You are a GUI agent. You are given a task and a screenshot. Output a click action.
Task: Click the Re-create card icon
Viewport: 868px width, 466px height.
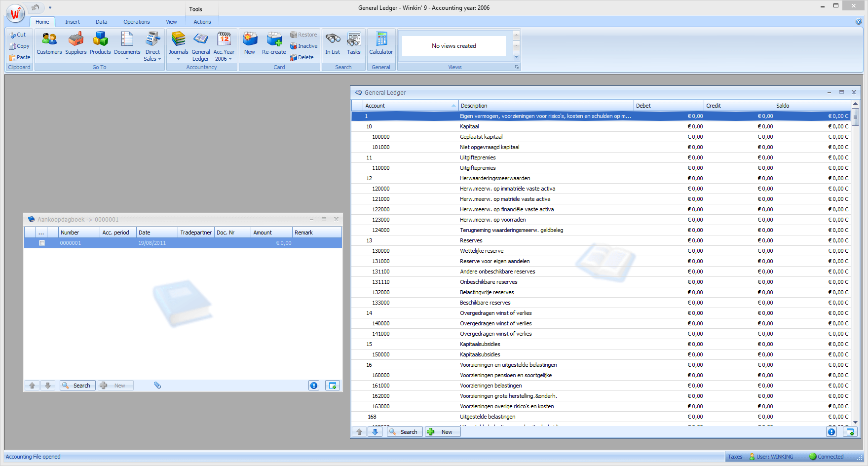click(274, 39)
